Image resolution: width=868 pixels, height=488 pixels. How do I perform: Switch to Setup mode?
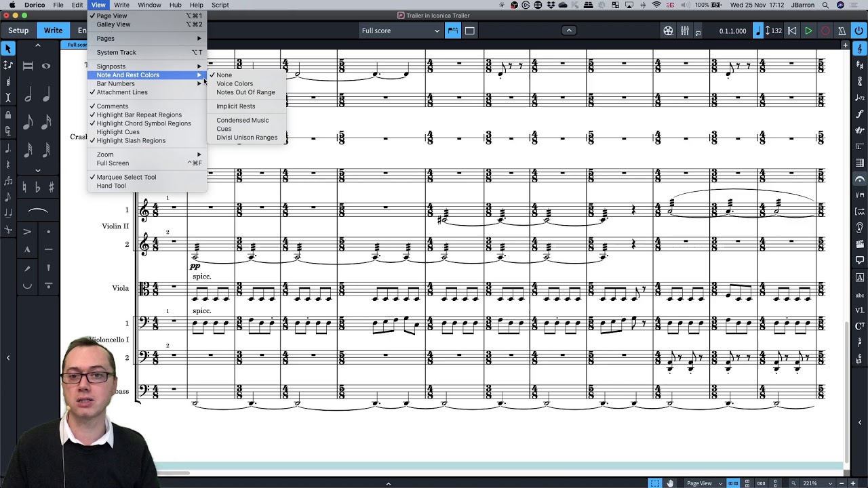point(18,30)
